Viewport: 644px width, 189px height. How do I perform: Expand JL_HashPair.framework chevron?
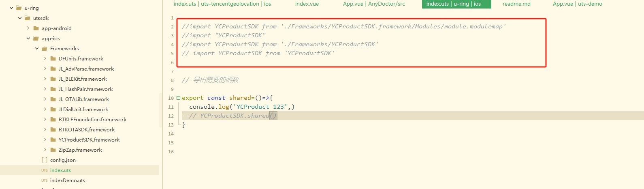(x=45, y=89)
